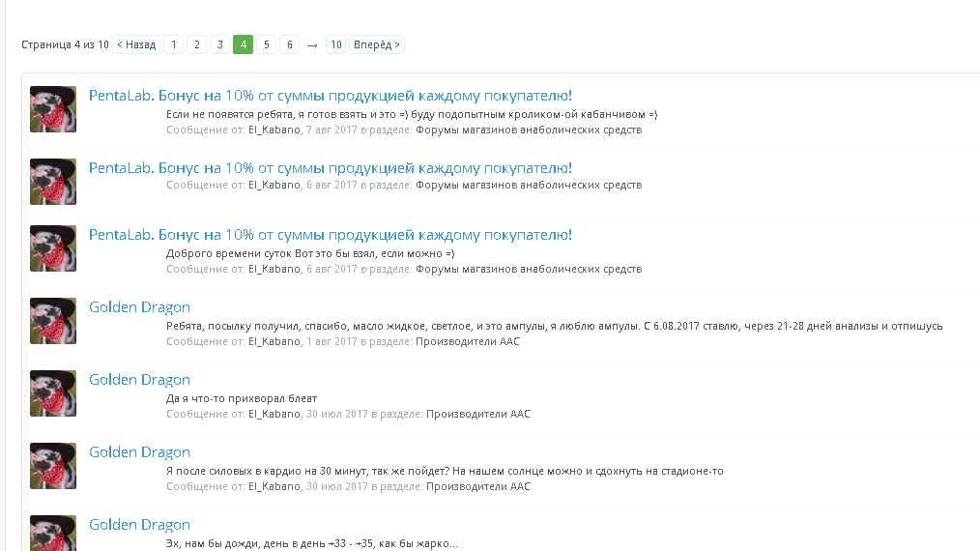The width and height of the screenshot is (980, 551).
Task: Click avatar beside "Да я что-то прихворал" post
Action: coord(53,392)
